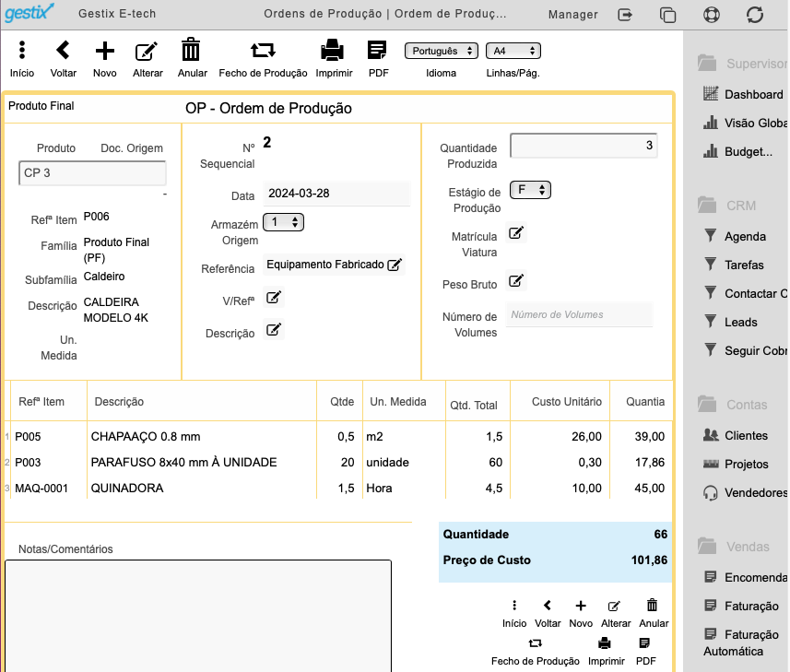
Task: Click the Peso Bruto edit icon
Action: (516, 280)
